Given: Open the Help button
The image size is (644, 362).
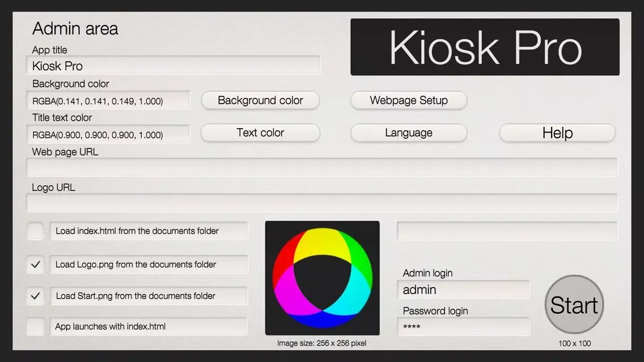Looking at the screenshot, I should pyautogui.click(x=557, y=133).
